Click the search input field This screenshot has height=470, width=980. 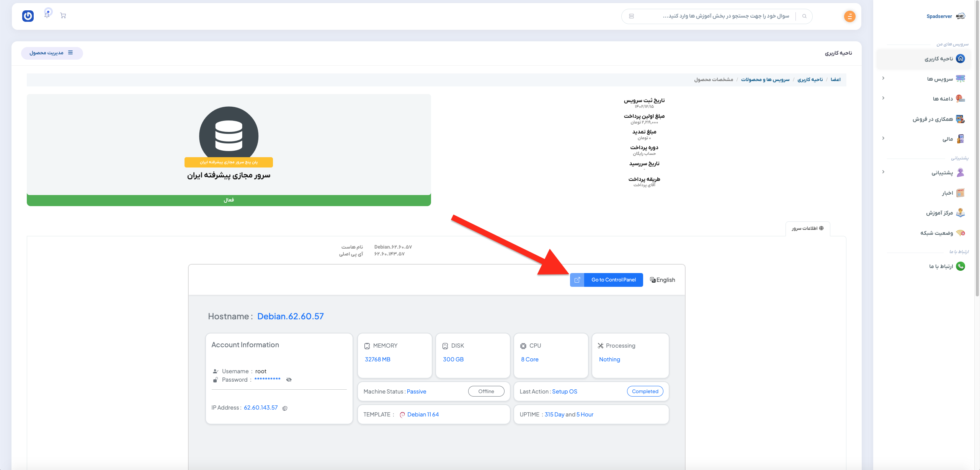(x=716, y=16)
